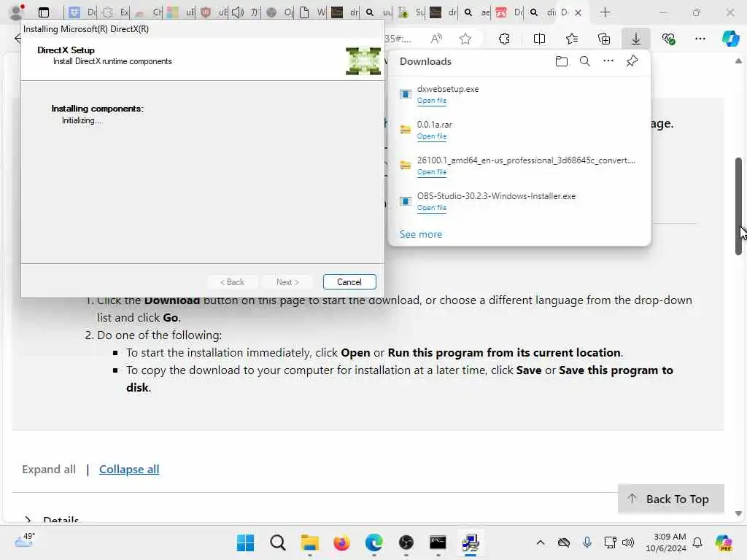Click the scrollbar up arrow
747x560 pixels.
click(x=738, y=61)
